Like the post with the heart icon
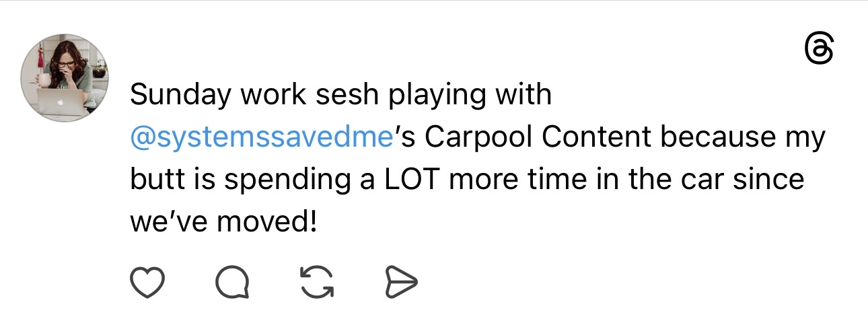Screen dimensions: 868x323 [x=147, y=283]
